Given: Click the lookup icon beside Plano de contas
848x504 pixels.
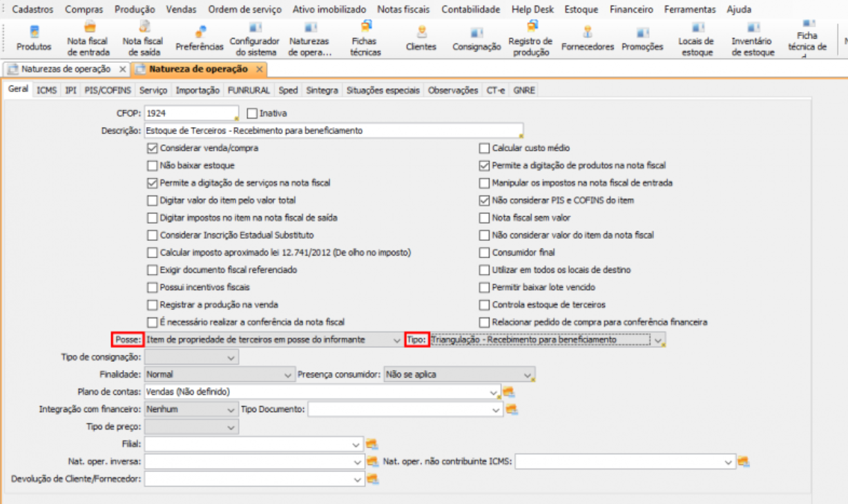Looking at the screenshot, I should click(509, 392).
